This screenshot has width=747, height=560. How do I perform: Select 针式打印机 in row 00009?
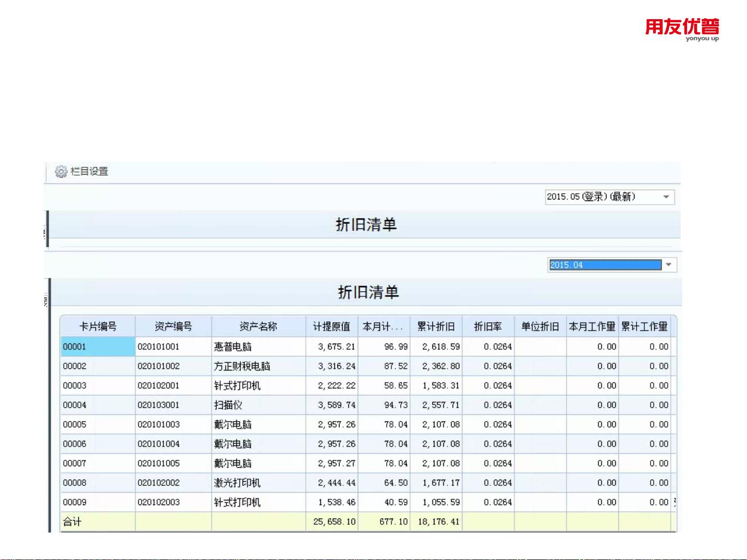(x=237, y=502)
